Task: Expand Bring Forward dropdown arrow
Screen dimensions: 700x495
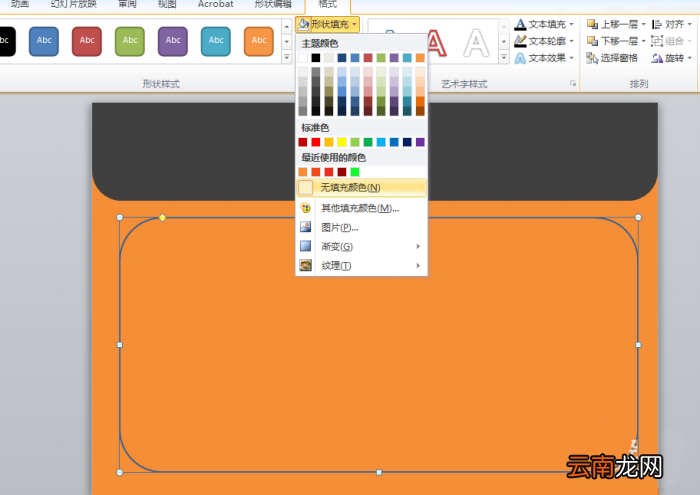Action: (644, 24)
